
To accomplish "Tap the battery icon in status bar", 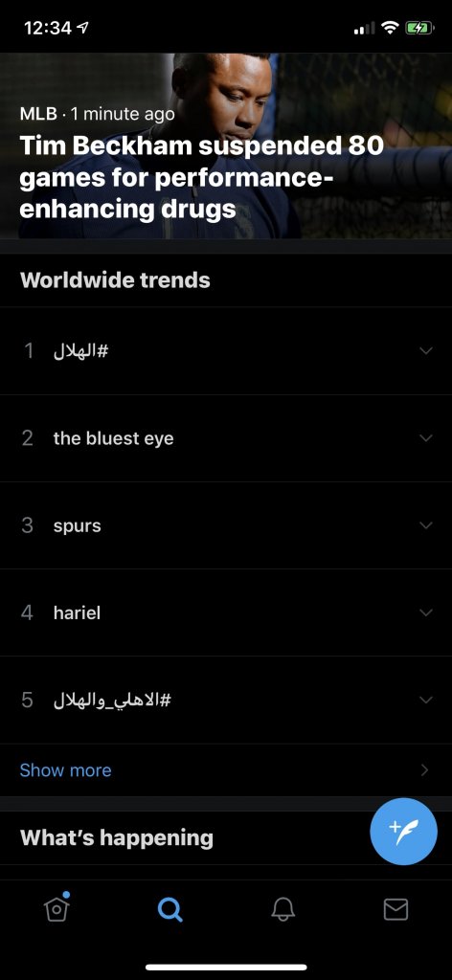I will [420, 28].
